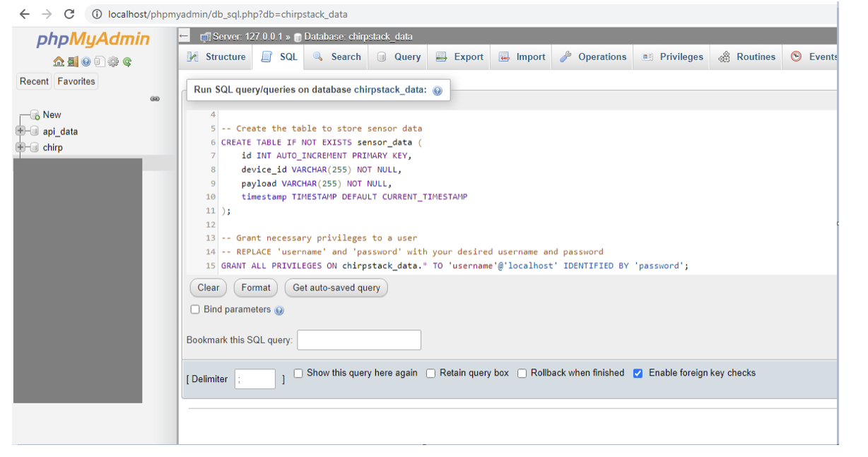This screenshot has width=868, height=457.
Task: Tick the Rollback when finished checkbox
Action: (522, 373)
